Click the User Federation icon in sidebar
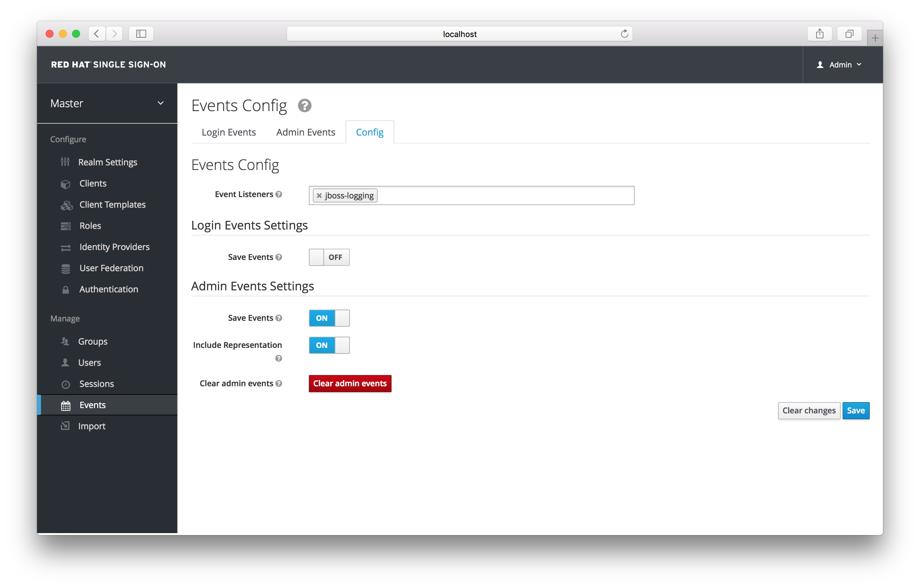The width and height of the screenshot is (920, 588). 64,268
